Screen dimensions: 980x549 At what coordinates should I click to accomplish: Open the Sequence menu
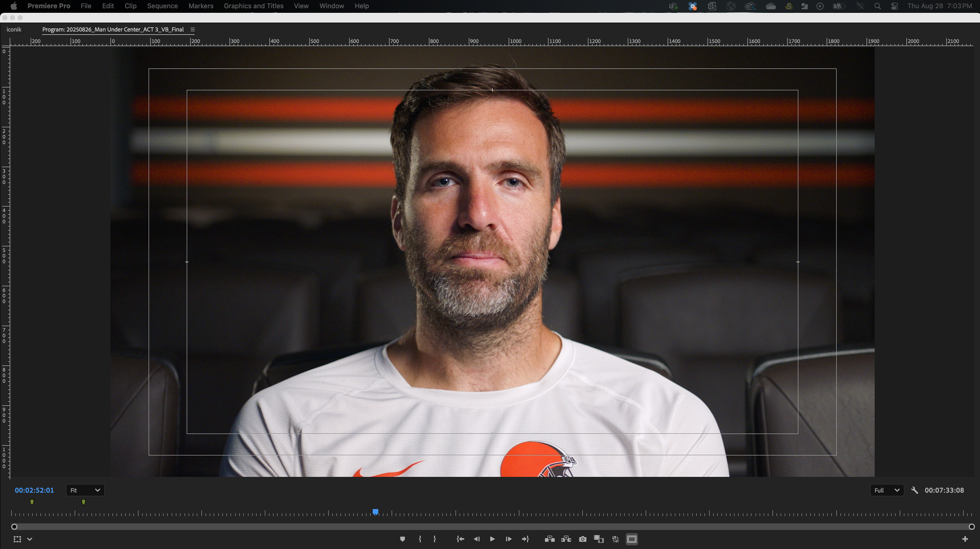click(162, 6)
